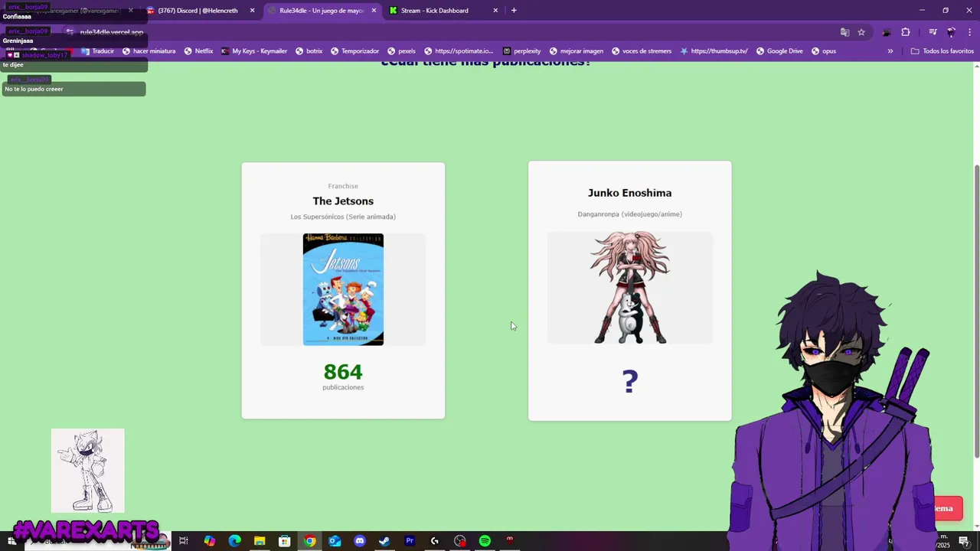The image size is (980, 551).
Task: Switch to Google Chrome in the taskbar
Action: tap(309, 541)
